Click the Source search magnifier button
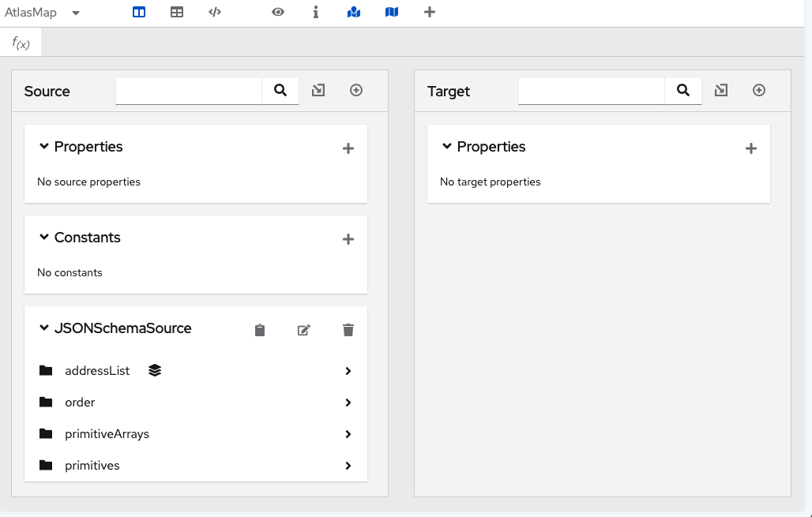Viewport: 812px width, 517px height. coord(280,91)
